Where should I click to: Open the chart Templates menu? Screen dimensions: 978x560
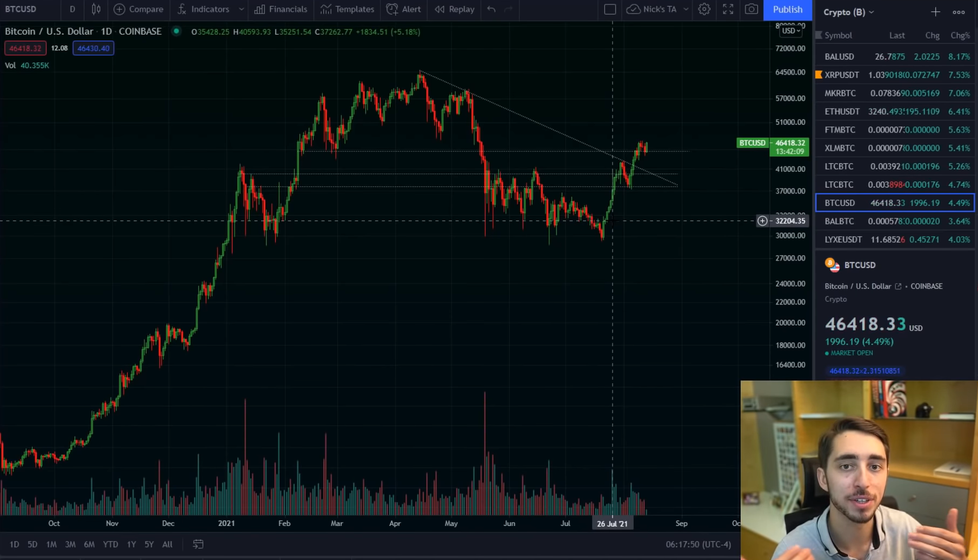[x=347, y=9]
